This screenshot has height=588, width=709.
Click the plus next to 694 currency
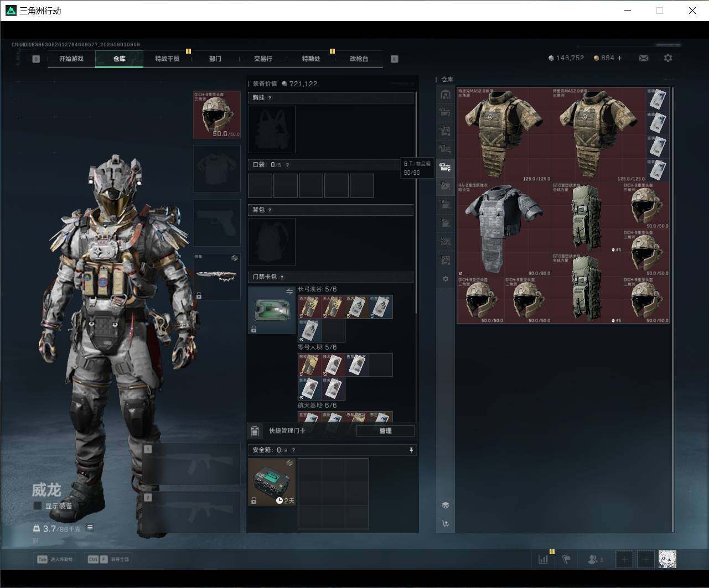[619, 58]
